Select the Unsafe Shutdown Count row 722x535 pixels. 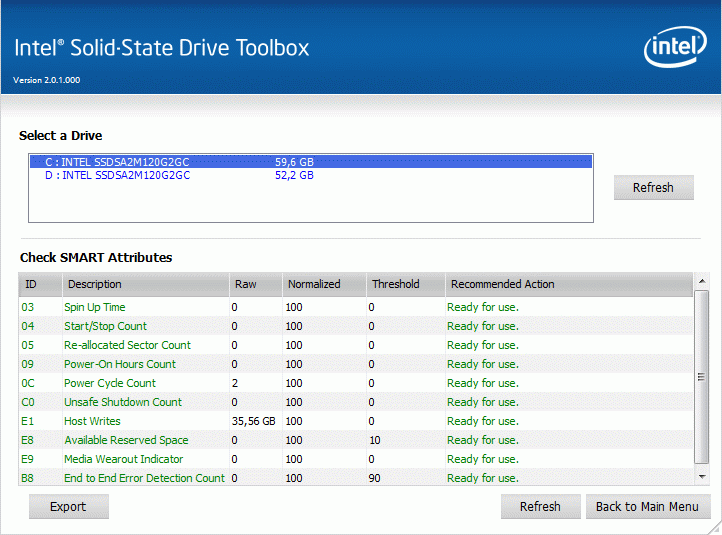pyautogui.click(x=356, y=402)
